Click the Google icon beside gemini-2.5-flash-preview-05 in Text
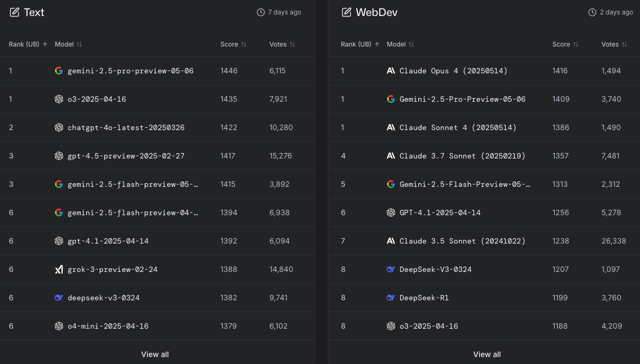The height and width of the screenshot is (364, 640). pos(59,184)
